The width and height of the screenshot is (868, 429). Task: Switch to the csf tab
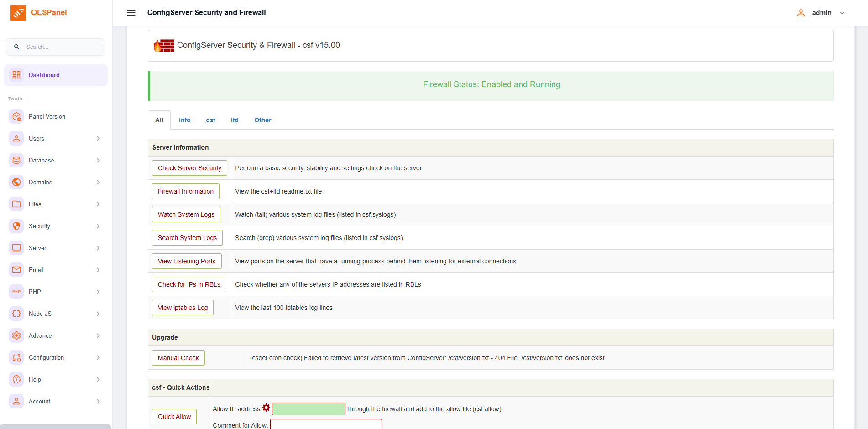pyautogui.click(x=211, y=120)
